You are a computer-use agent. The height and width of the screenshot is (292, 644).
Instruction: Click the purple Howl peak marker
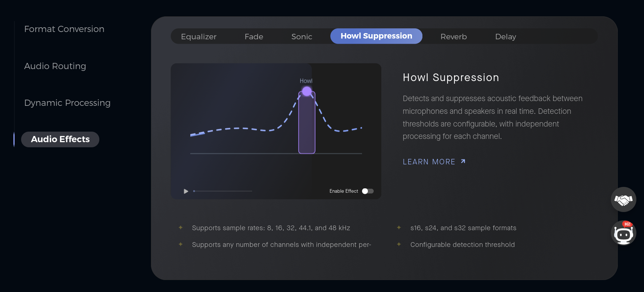click(307, 91)
